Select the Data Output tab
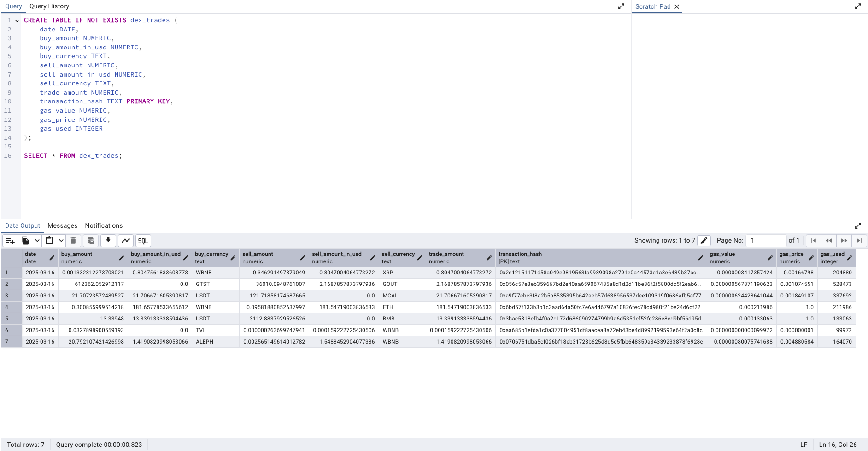Viewport: 868px width, 451px height. coord(23,225)
